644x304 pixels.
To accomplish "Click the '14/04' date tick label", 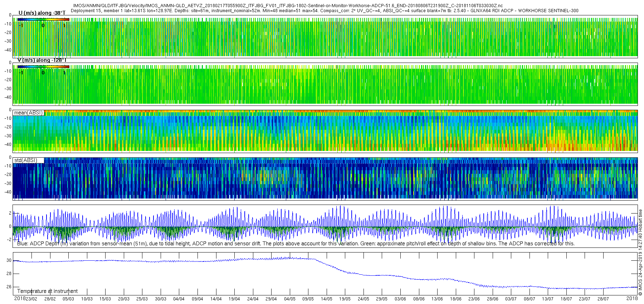I will 216,299.
